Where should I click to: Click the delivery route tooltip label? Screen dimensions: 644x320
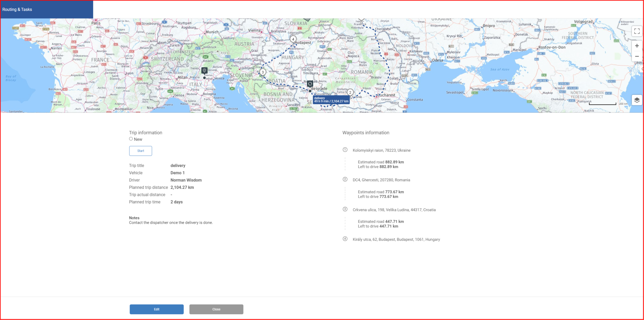(331, 100)
